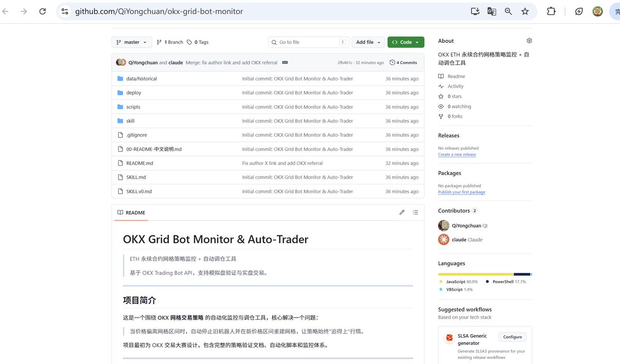The image size is (620, 364).
Task: Open QiYongchuan author link in commit row
Action: [x=143, y=62]
